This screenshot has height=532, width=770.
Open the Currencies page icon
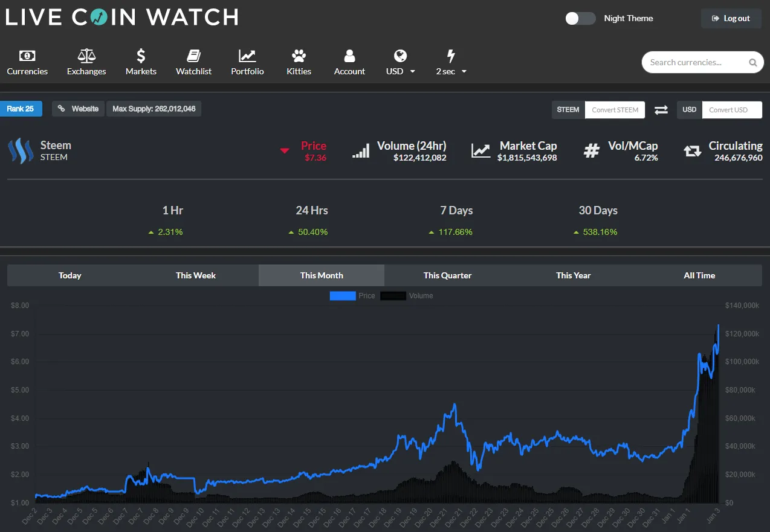click(x=27, y=56)
